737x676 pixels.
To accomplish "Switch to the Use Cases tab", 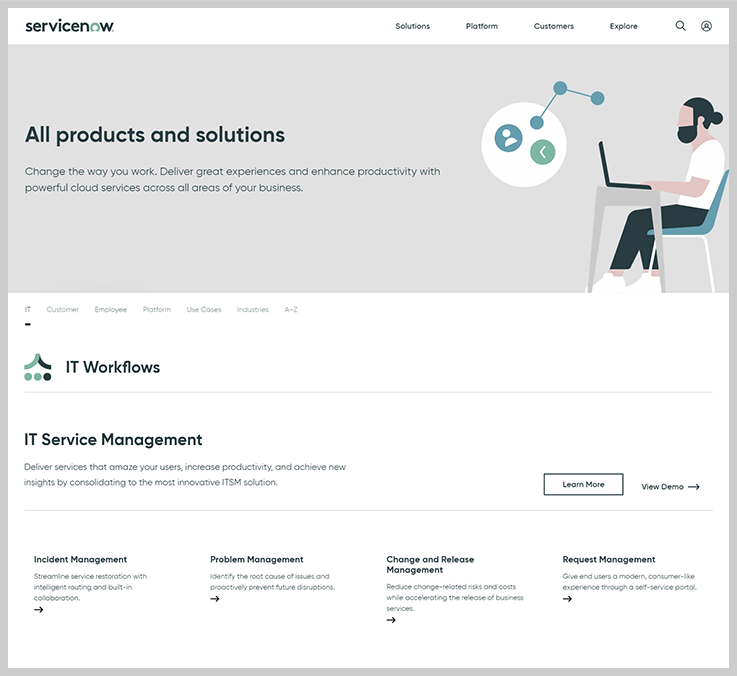I will point(204,309).
